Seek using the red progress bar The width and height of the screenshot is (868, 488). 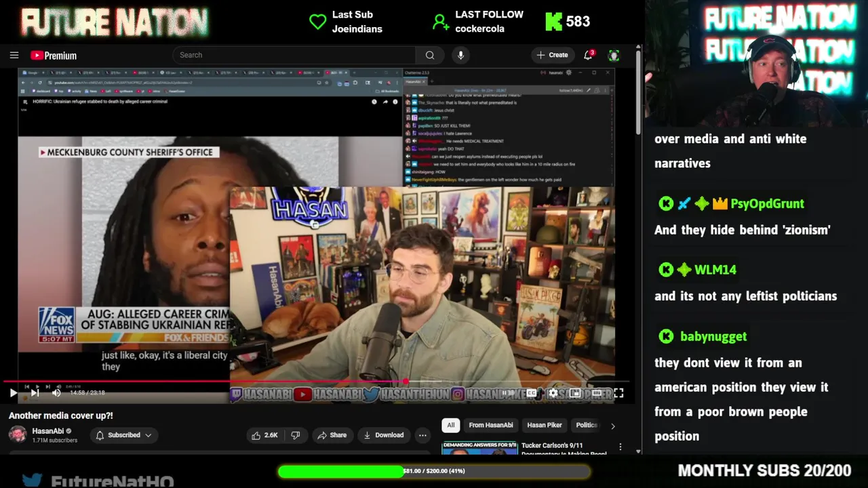(x=317, y=381)
